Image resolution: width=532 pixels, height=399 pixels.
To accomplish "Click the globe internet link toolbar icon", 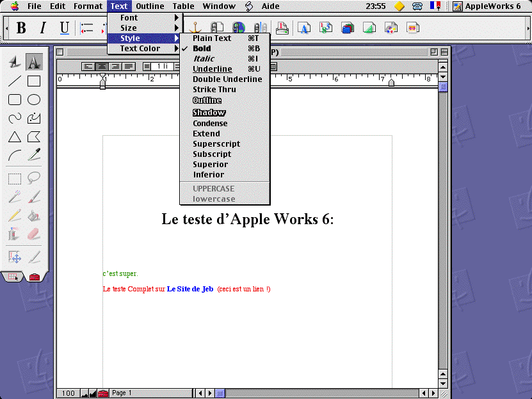I will [239, 28].
